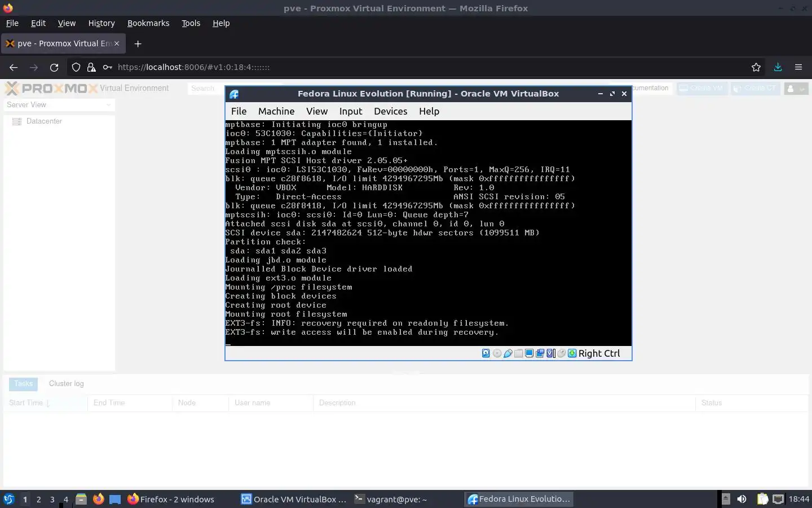This screenshot has height=508, width=812.
Task: Open the VirtualBox Devices menu
Action: tap(390, 111)
